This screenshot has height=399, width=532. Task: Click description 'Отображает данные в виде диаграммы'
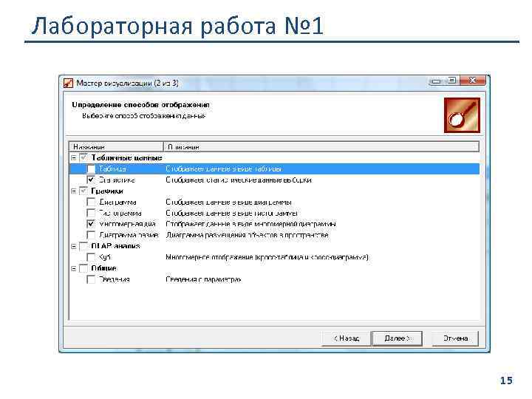(x=228, y=202)
